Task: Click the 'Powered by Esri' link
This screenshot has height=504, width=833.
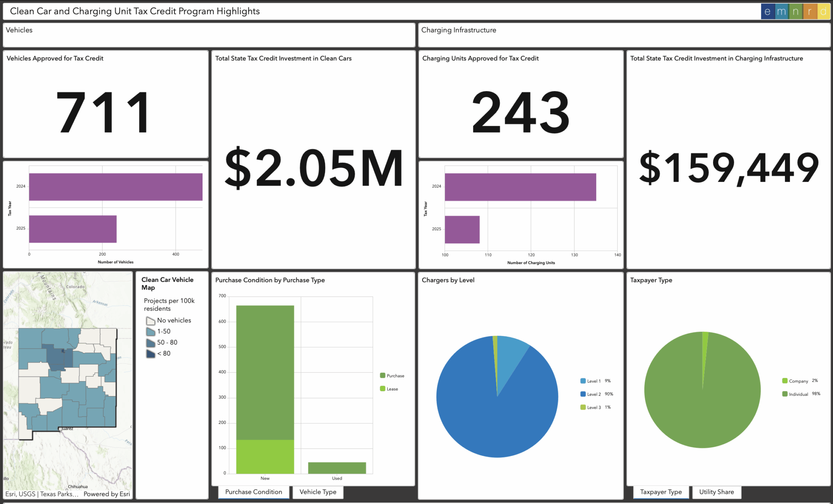Action: [107, 494]
